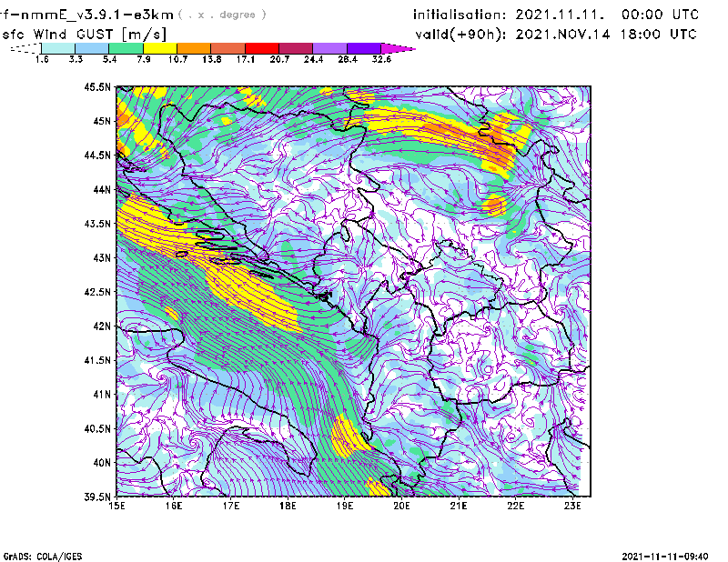The width and height of the screenshot is (728, 562).
Task: Click the '40N' latitude label
Action: click(x=102, y=463)
